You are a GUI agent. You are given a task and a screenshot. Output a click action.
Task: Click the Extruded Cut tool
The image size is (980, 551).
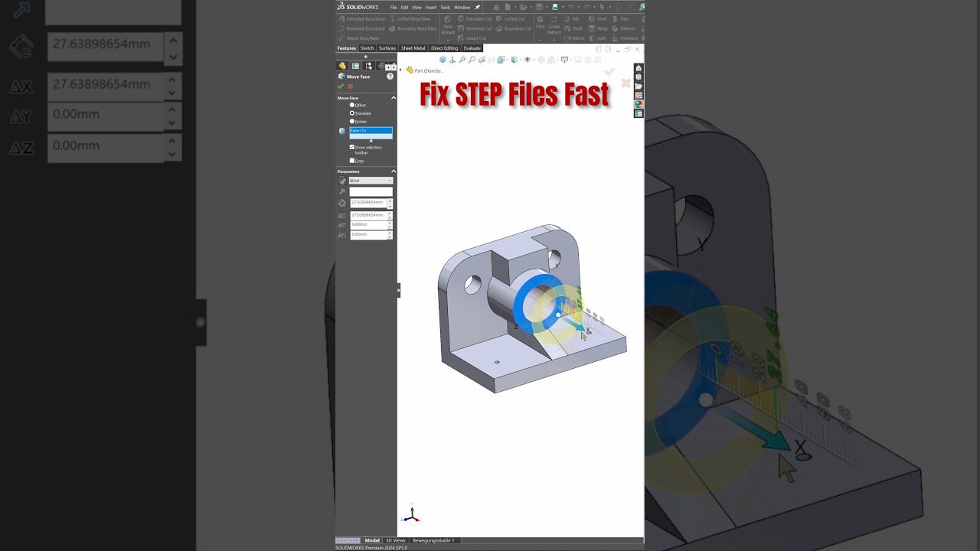(x=475, y=18)
